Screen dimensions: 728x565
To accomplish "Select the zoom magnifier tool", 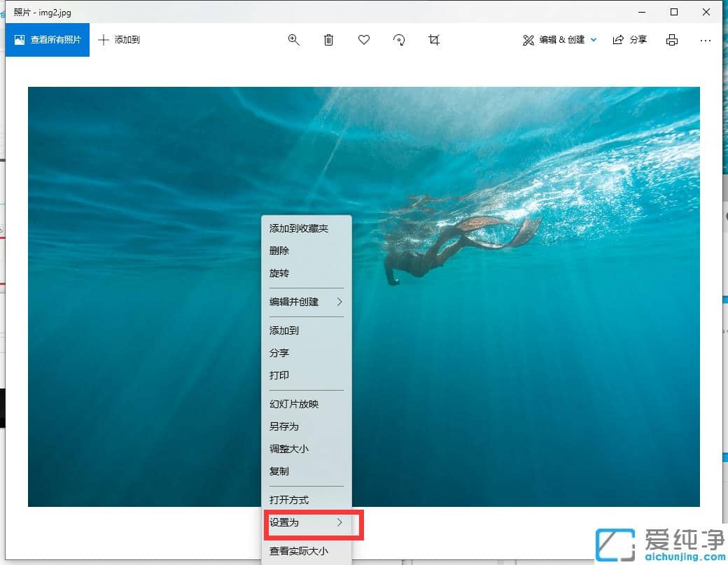I will 293,40.
